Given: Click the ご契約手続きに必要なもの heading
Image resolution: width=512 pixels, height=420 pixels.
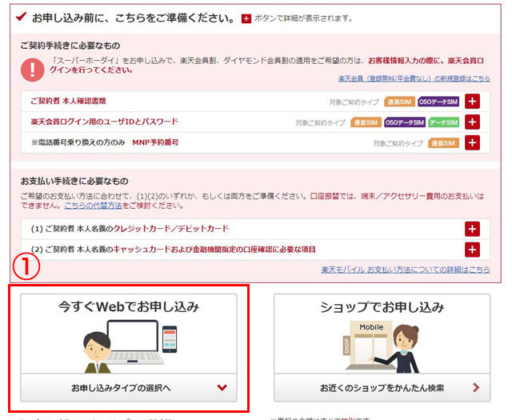Looking at the screenshot, I should [x=70, y=46].
